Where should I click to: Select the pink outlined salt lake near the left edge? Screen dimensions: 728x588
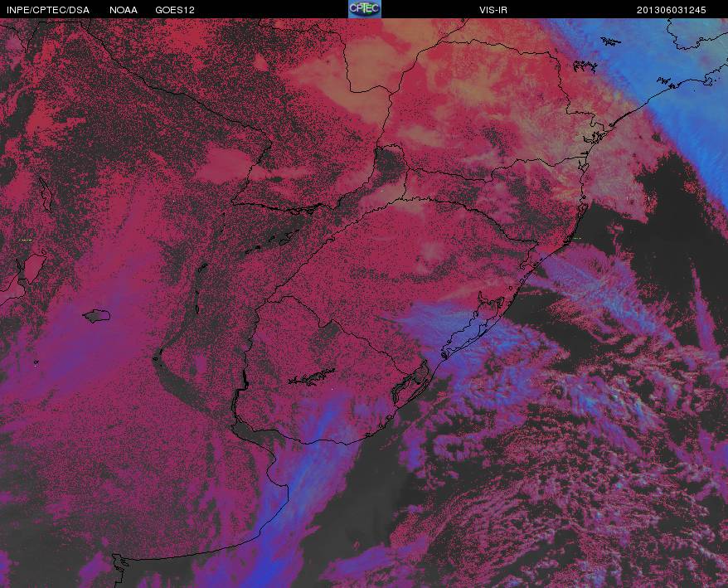(x=33, y=266)
